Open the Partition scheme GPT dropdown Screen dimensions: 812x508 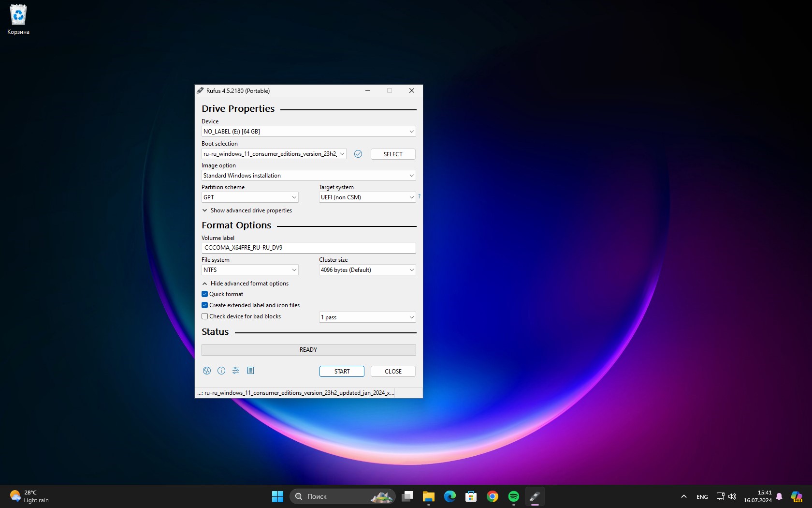pos(250,197)
